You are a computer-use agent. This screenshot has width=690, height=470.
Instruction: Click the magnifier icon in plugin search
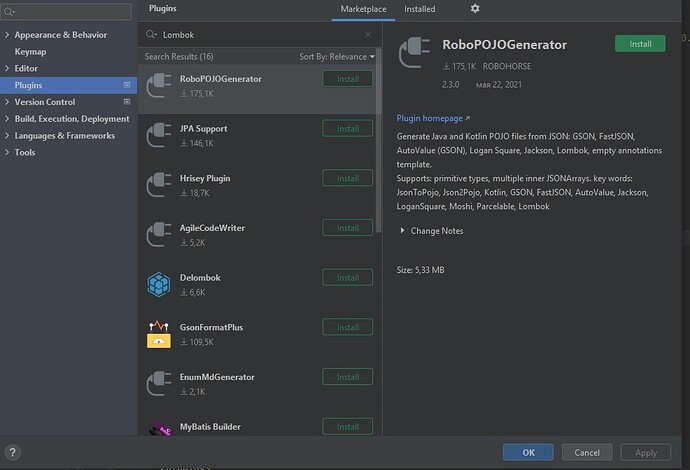coord(151,34)
